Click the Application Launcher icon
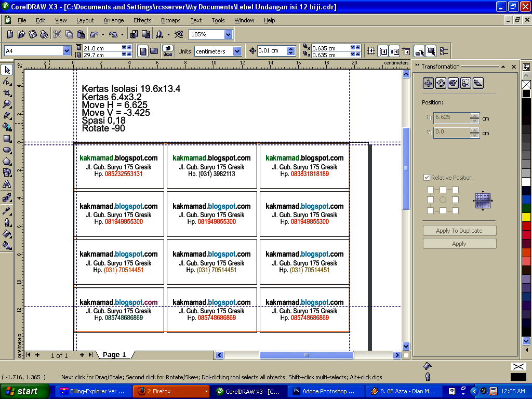 159,34
